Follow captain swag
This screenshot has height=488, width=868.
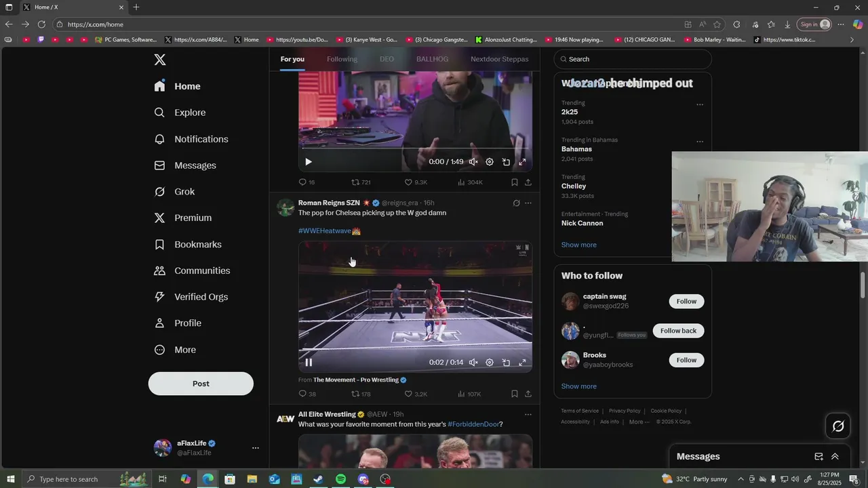coord(686,301)
